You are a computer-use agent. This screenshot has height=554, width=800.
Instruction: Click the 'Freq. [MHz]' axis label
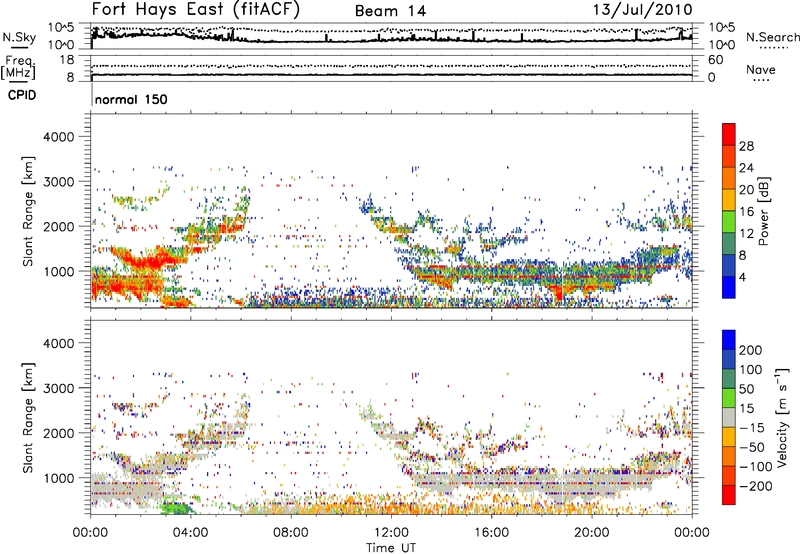point(19,68)
